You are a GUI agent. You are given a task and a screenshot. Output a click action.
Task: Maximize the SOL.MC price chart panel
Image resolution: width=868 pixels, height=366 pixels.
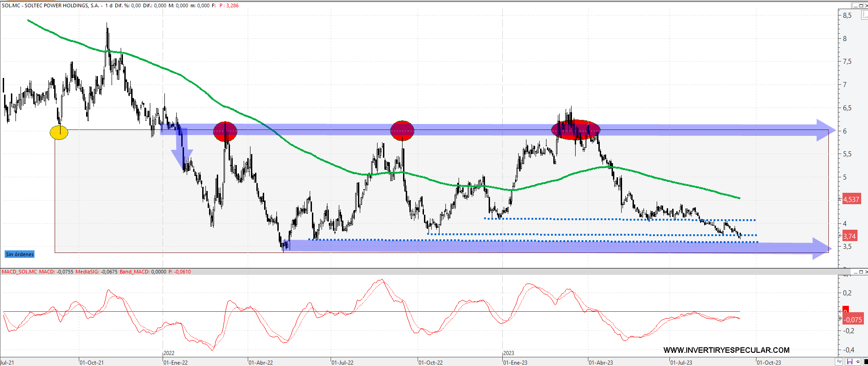tap(861, 5)
